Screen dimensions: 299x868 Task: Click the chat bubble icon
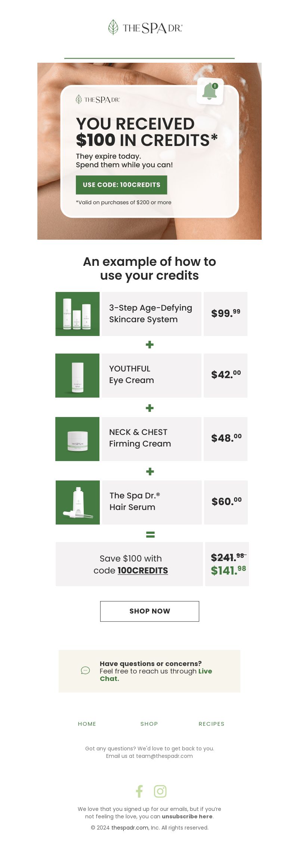click(x=85, y=671)
